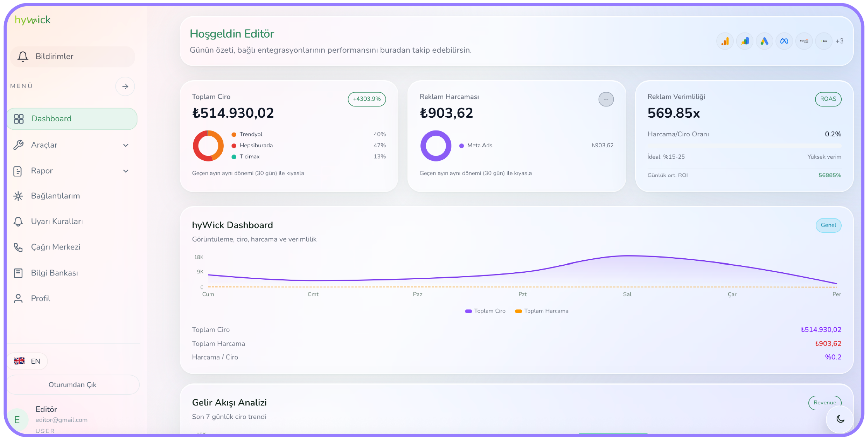Viewport: 868px width, 440px height.
Task: Click the red Hepsiburada legend dot
Action: (x=234, y=146)
